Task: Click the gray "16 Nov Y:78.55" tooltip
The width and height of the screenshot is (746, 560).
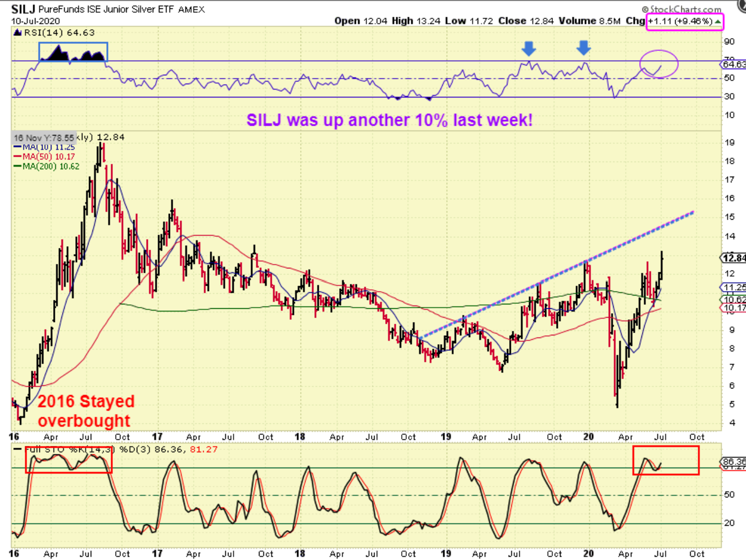Action: click(x=44, y=137)
